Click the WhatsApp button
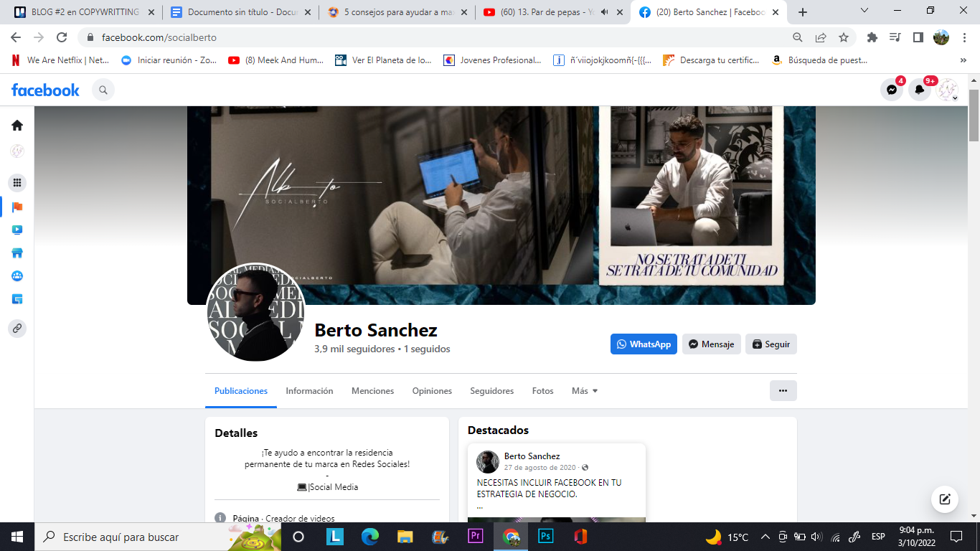This screenshot has height=551, width=980. tap(644, 344)
